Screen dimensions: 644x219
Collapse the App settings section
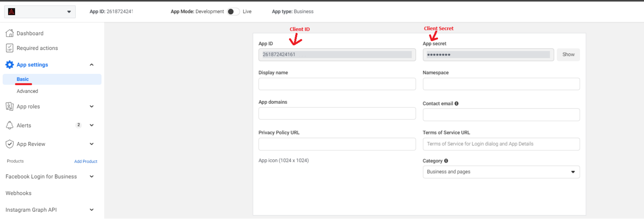pyautogui.click(x=91, y=65)
